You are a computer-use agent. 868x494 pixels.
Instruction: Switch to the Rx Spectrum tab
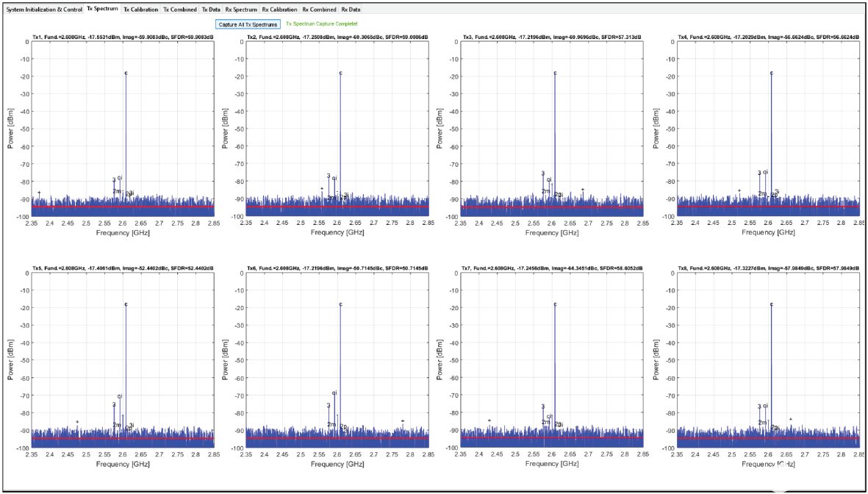[x=241, y=10]
